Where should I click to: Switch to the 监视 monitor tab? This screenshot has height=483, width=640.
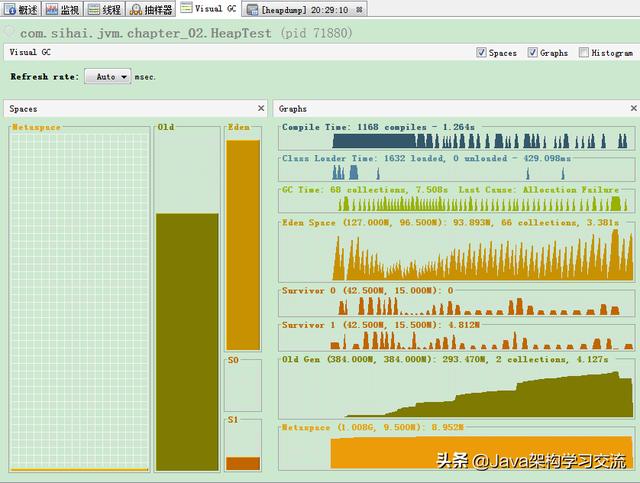(x=62, y=9)
